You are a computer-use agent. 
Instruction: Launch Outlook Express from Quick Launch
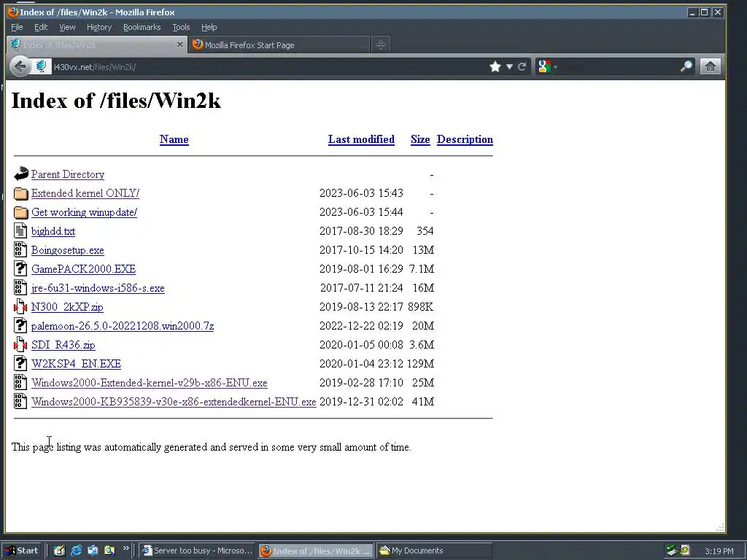point(93,551)
